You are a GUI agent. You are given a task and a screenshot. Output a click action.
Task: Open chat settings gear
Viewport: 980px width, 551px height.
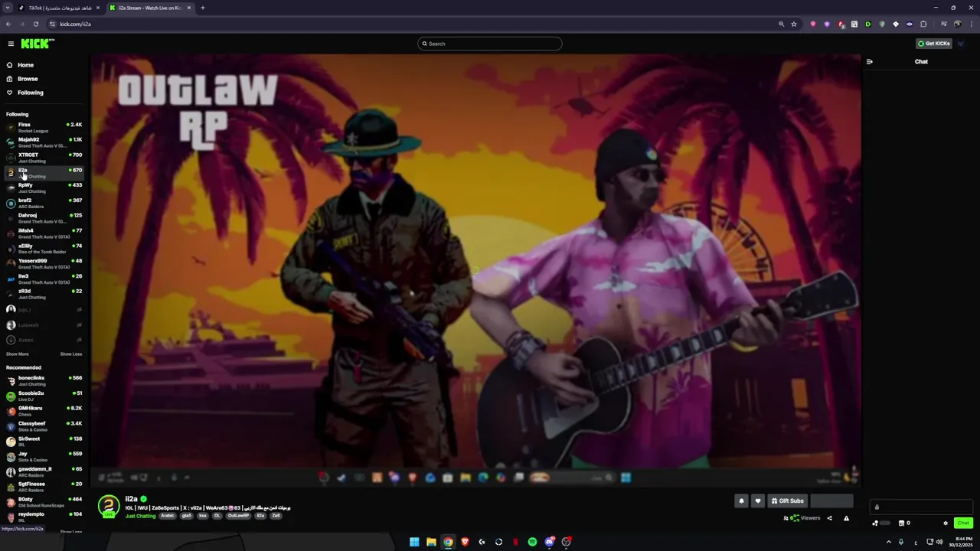click(x=946, y=523)
